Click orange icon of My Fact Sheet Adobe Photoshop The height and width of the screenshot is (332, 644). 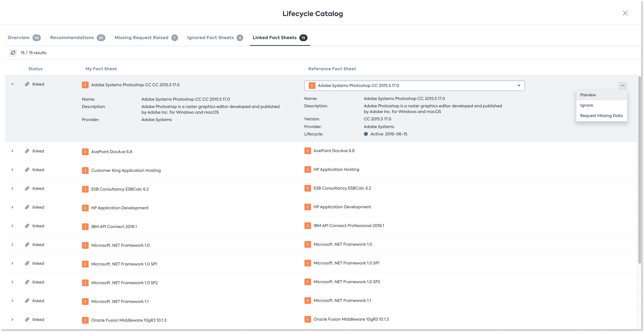point(85,85)
